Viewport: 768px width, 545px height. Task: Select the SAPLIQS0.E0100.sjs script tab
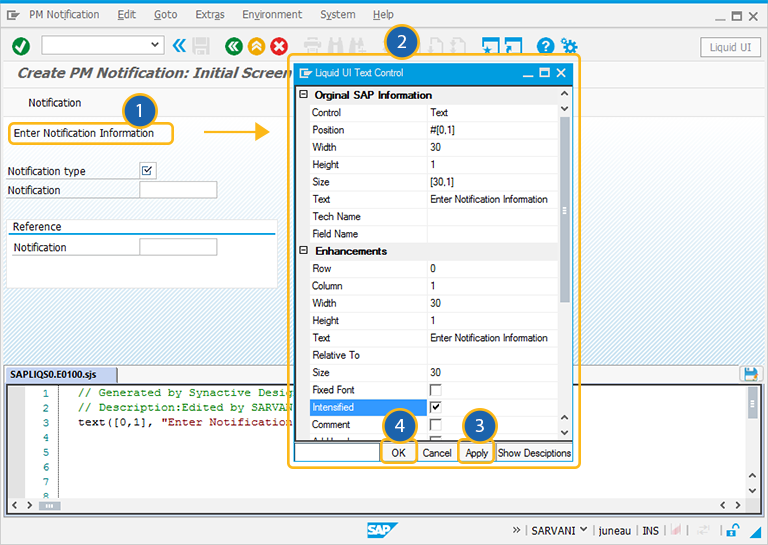61,375
